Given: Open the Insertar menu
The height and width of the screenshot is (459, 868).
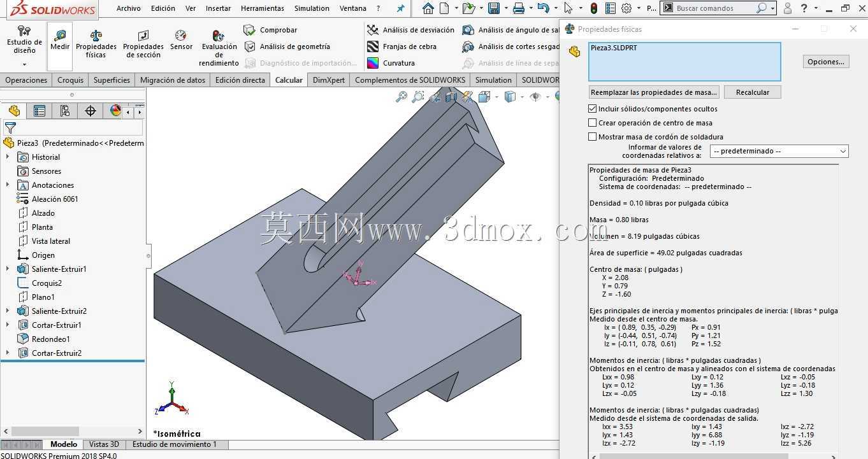Looking at the screenshot, I should pos(219,8).
